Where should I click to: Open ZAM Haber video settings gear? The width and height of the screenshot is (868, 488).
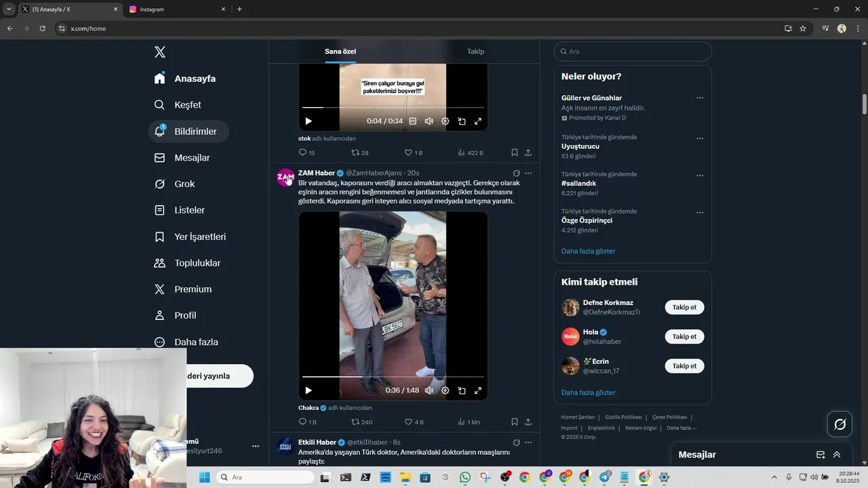click(446, 390)
